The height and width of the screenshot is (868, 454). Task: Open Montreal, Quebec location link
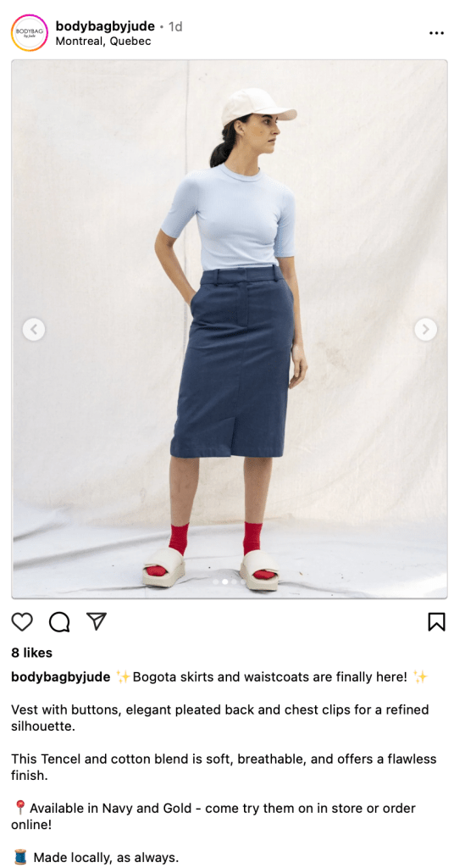click(102, 42)
